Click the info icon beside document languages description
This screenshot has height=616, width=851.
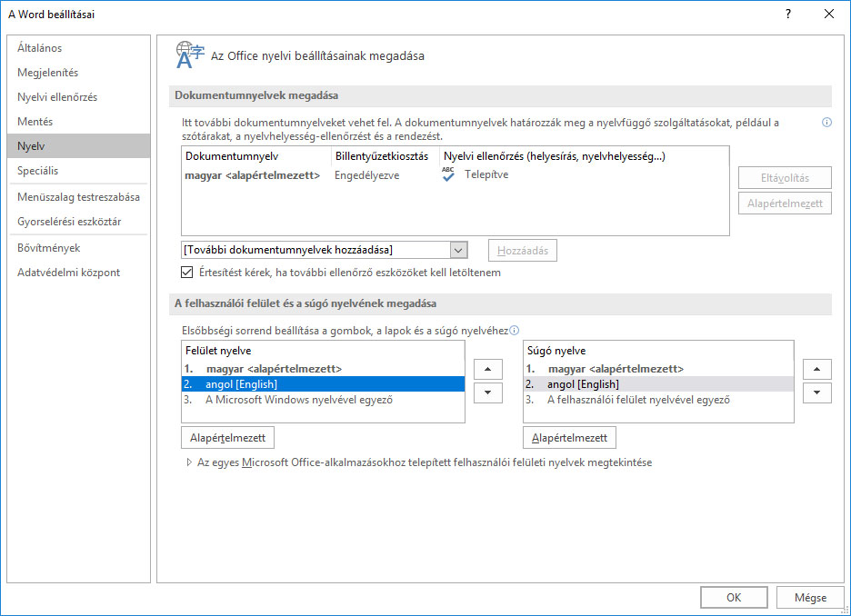click(826, 123)
